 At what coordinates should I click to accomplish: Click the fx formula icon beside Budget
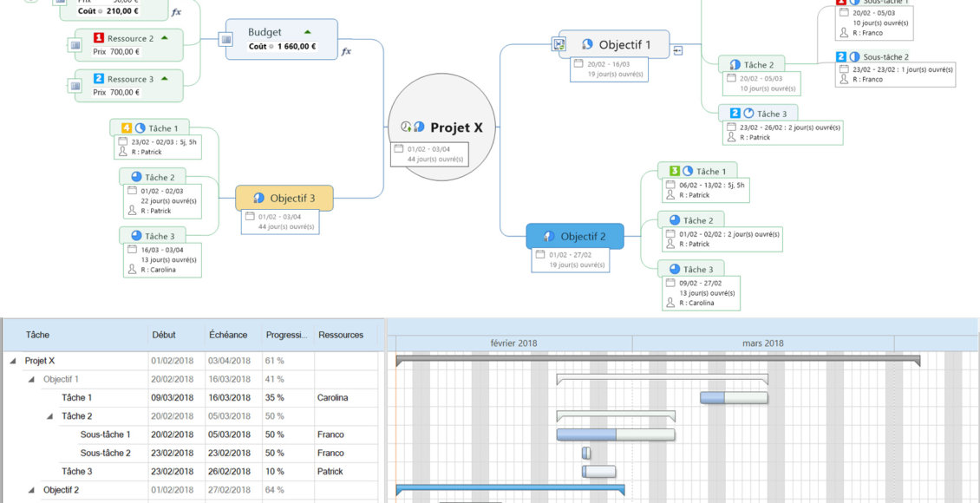tap(346, 51)
